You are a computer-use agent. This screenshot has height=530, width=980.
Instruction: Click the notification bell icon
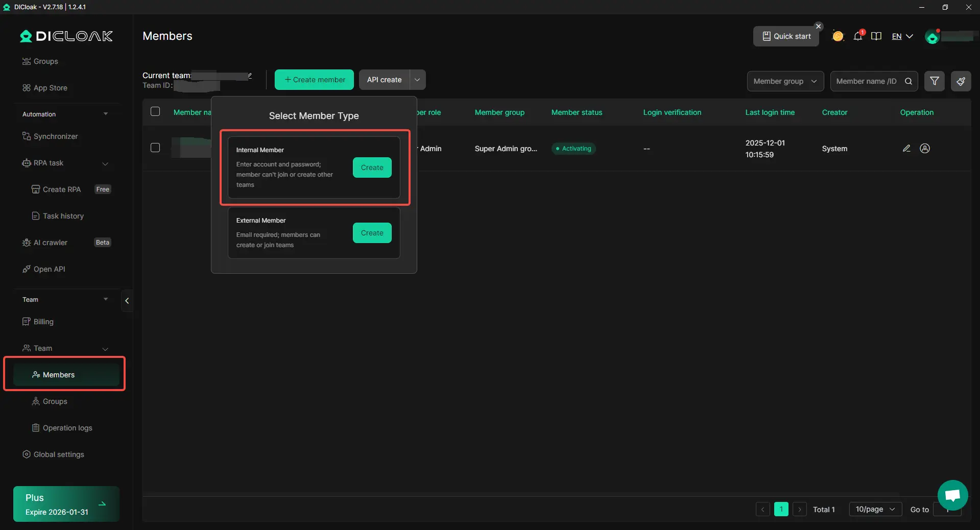858,36
